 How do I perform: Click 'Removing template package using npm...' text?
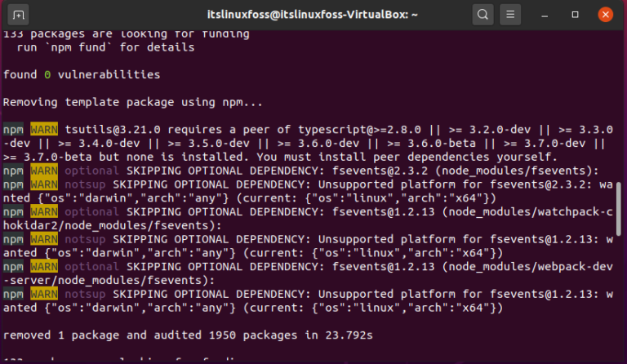coord(133,103)
